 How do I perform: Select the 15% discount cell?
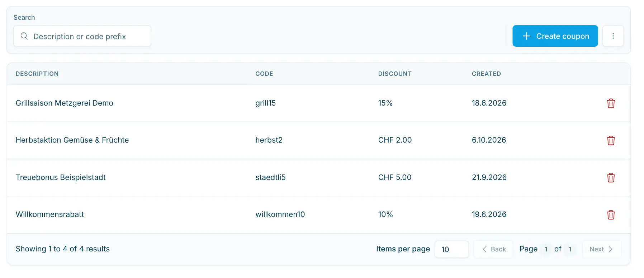click(x=385, y=103)
